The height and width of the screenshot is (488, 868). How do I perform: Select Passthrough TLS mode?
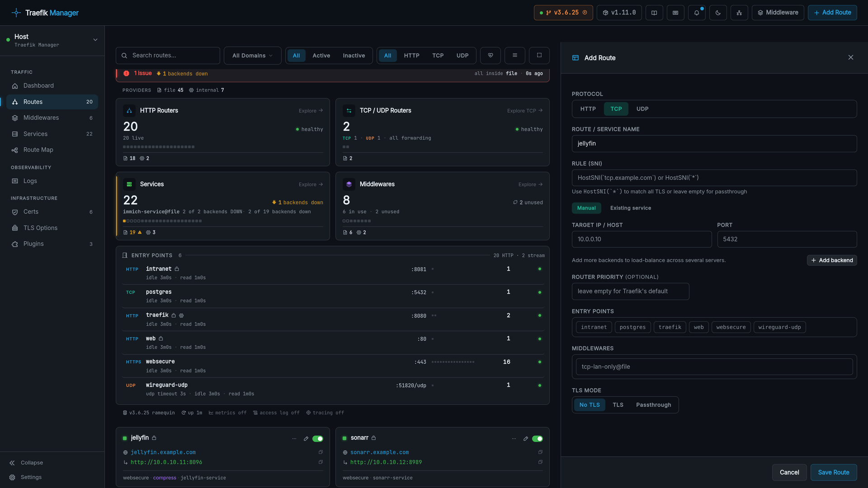[654, 405]
